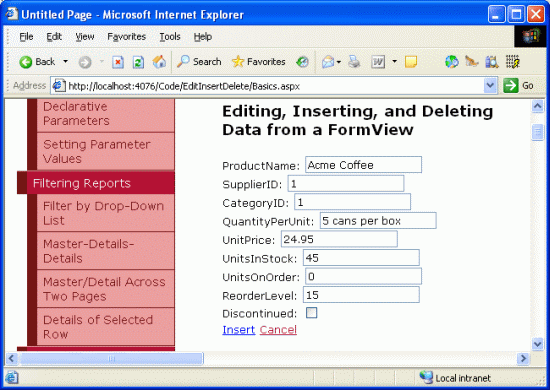Open Setting Parameter Values sidebar link
This screenshot has width=550, height=390.
[x=106, y=152]
